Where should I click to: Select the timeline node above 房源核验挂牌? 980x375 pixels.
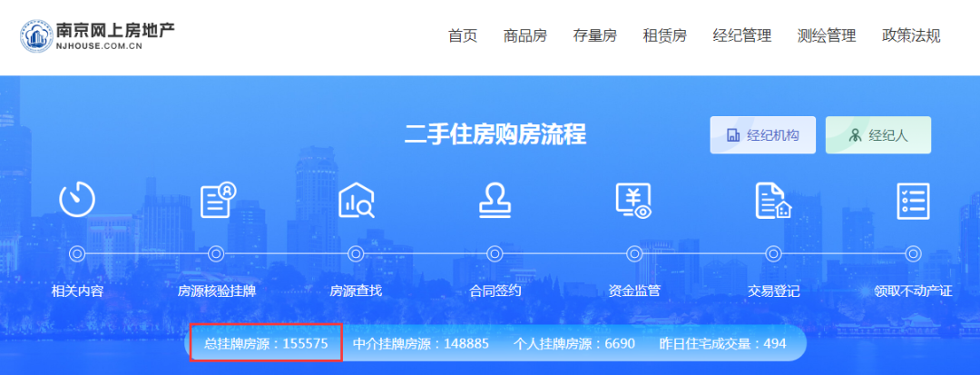pos(216,253)
